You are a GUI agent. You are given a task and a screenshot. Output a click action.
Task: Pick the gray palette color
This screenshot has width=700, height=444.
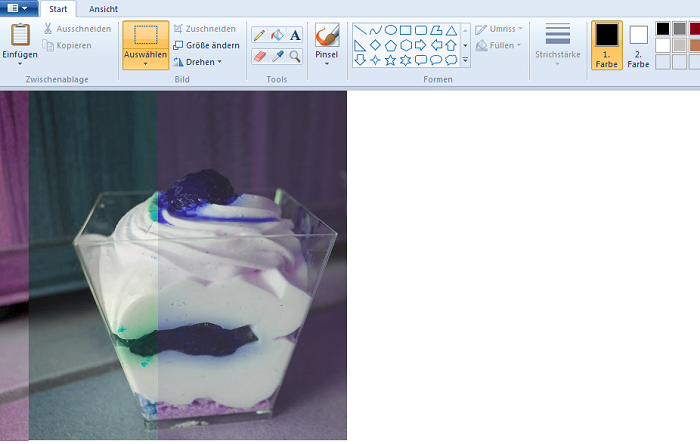679,29
